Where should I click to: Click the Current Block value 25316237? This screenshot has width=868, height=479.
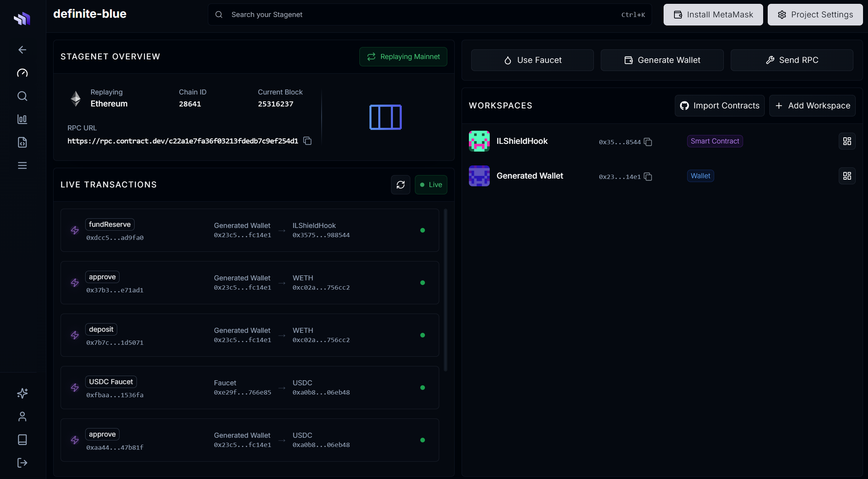point(275,104)
